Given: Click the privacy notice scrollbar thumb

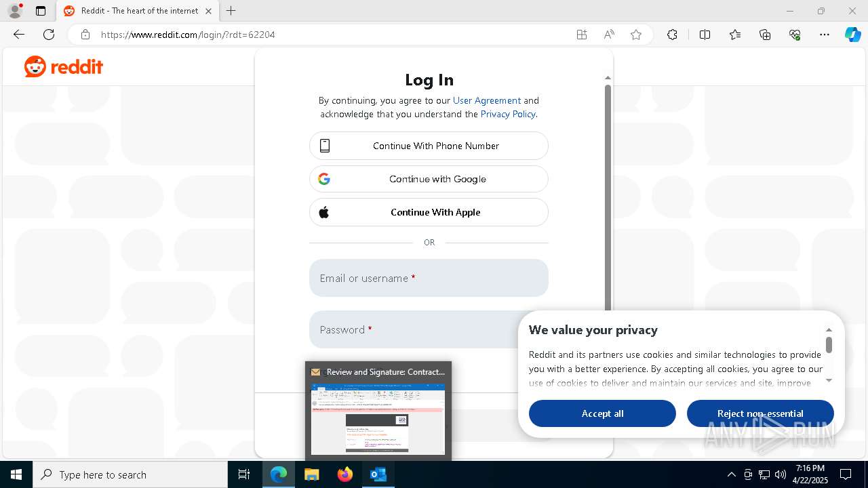Looking at the screenshot, I should [x=829, y=345].
